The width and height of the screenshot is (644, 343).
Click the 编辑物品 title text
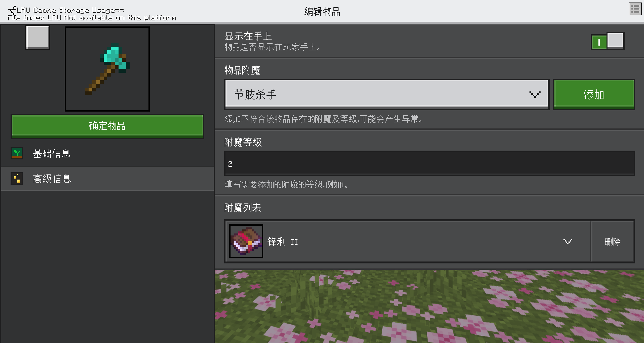(322, 12)
